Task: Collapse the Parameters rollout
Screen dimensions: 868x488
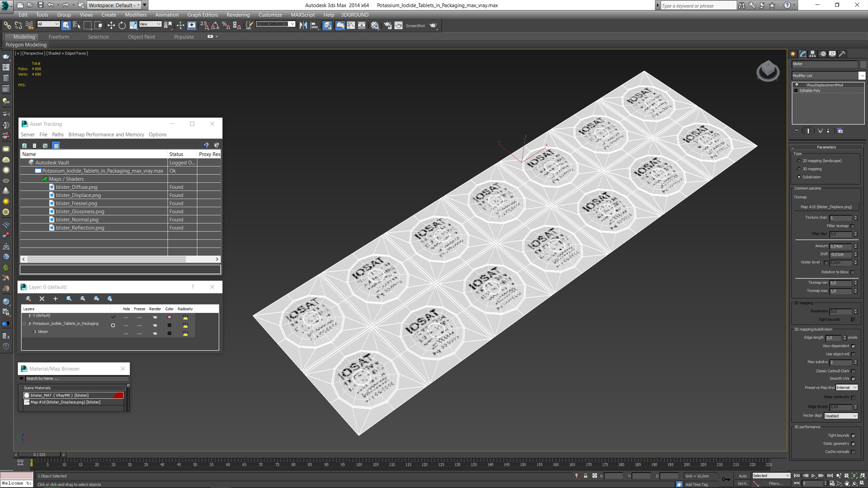Action: click(826, 147)
